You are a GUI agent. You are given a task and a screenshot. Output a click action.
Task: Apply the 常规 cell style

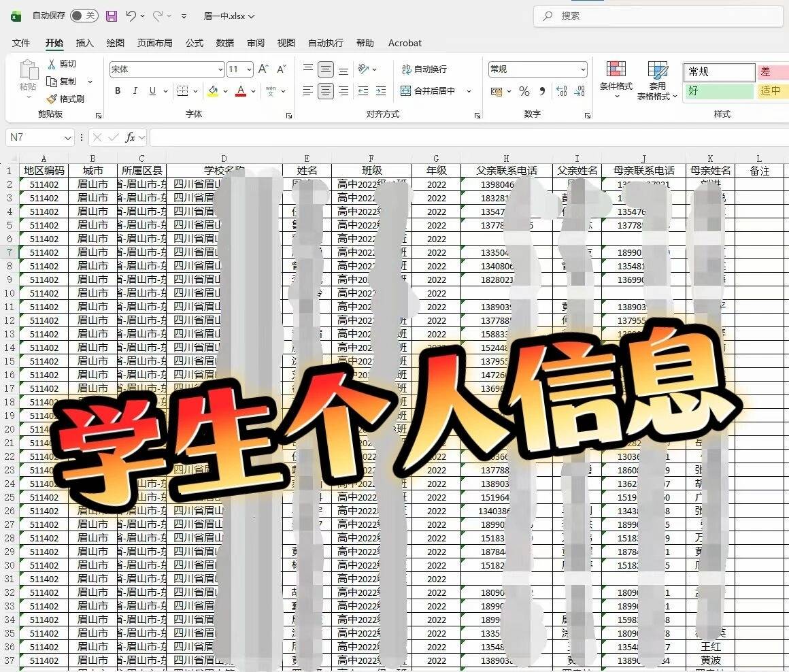(x=720, y=72)
